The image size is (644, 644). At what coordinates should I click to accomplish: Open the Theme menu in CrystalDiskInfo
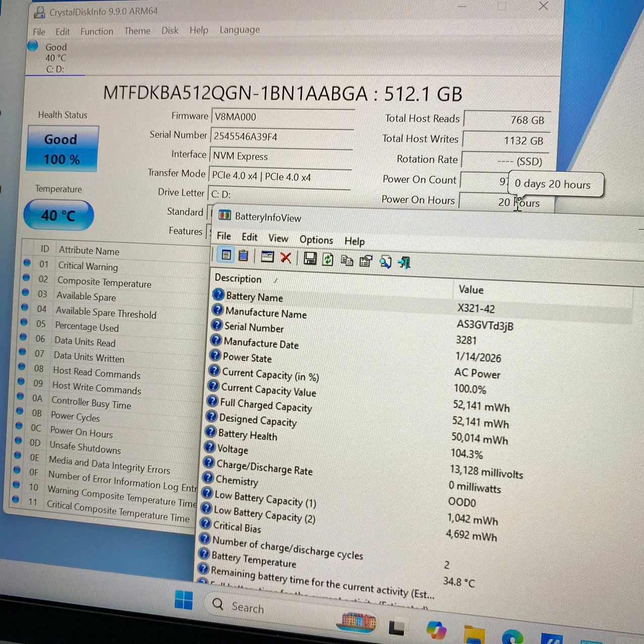(x=137, y=31)
